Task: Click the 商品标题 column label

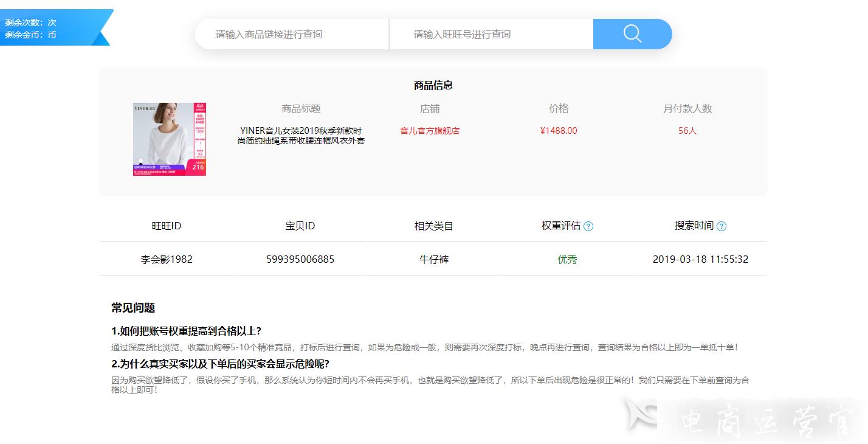Action: [301, 109]
